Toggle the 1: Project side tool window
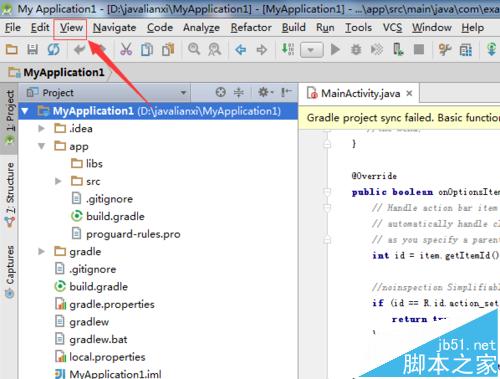The image size is (500, 379). (x=9, y=118)
